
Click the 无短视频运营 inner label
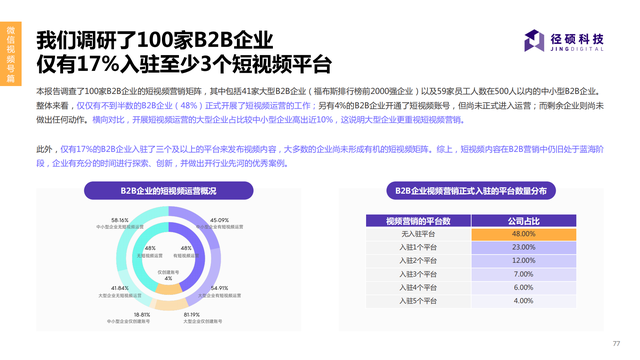149,256
